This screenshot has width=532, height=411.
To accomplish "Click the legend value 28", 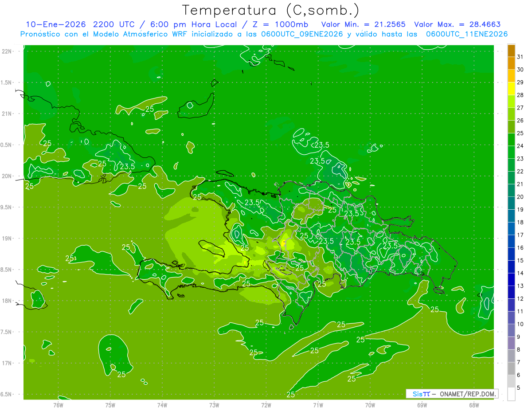I will click(x=520, y=95).
